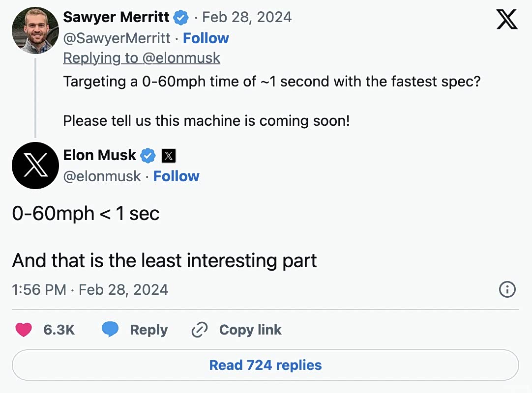Click the X affiliation badge beside Elon Musk
The height and width of the screenshot is (393, 532).
pyautogui.click(x=169, y=156)
